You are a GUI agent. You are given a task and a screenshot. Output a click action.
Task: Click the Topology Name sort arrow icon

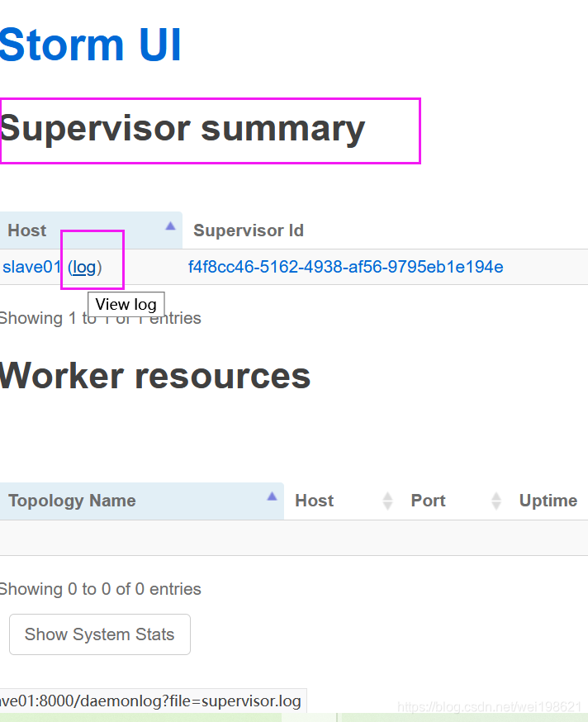pos(273,496)
